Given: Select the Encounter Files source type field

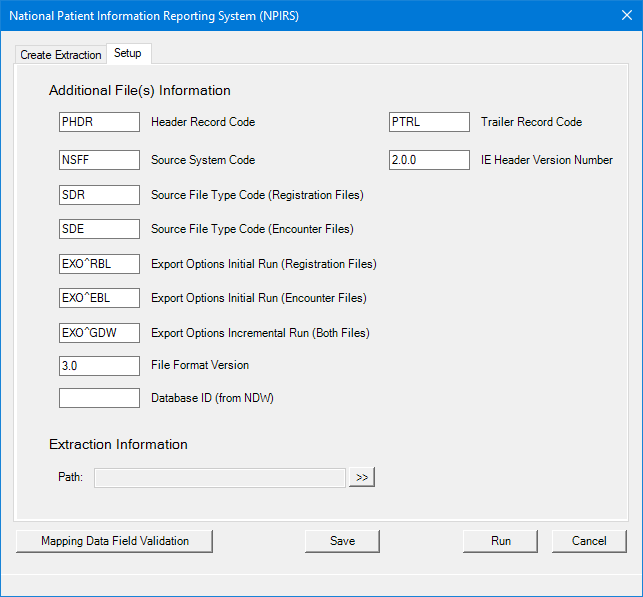Looking at the screenshot, I should 99,229.
